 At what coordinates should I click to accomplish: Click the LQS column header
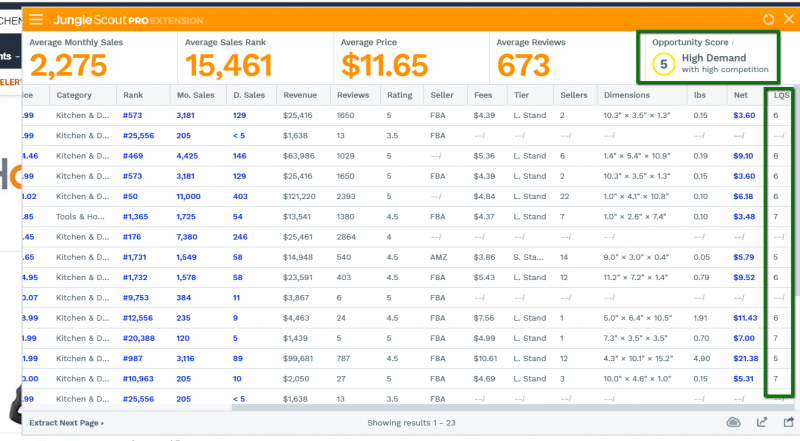[x=781, y=95]
